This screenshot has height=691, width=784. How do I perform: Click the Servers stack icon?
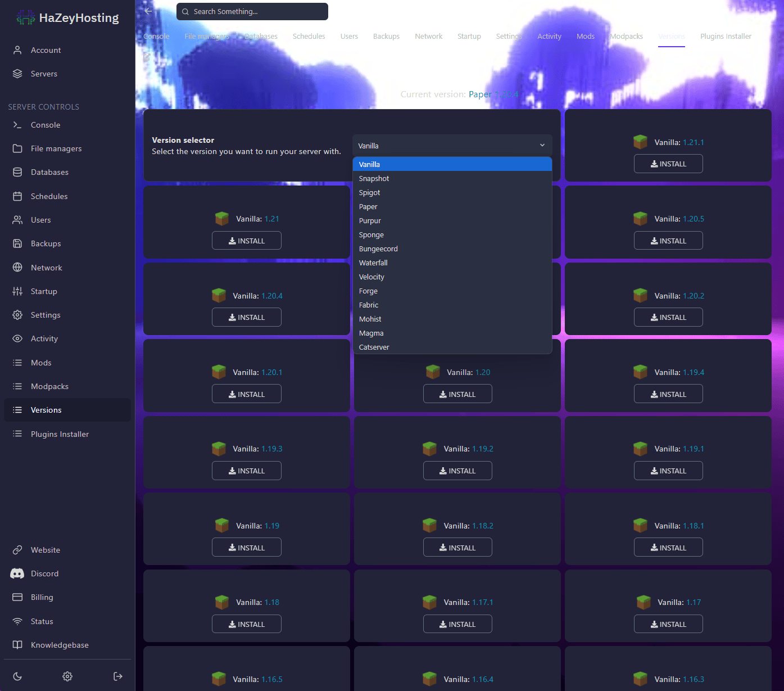pyautogui.click(x=17, y=74)
